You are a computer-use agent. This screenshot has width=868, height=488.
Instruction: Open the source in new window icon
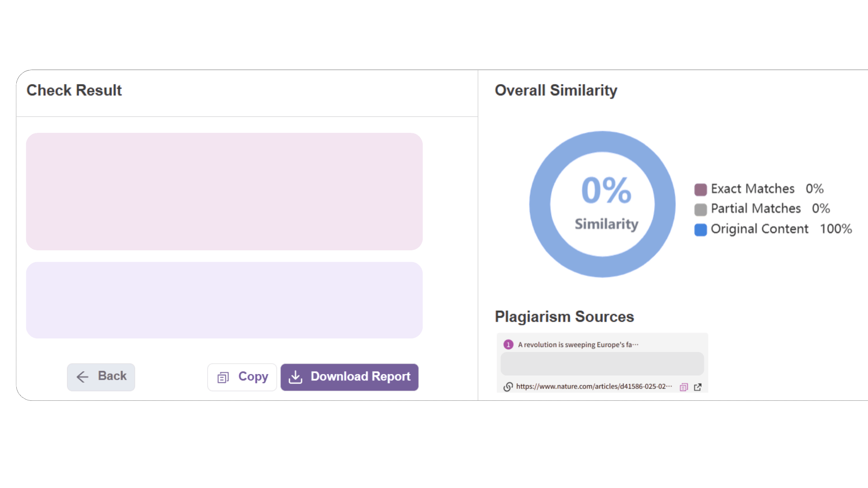698,387
